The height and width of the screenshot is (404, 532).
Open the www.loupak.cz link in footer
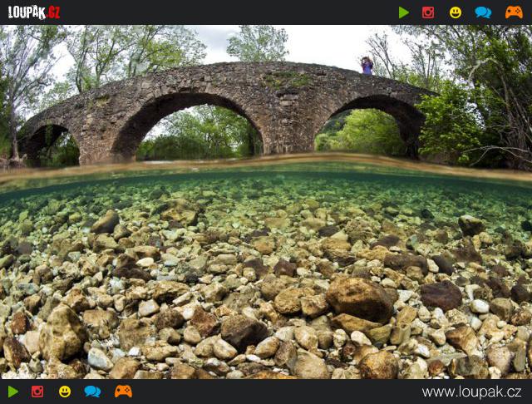(x=471, y=392)
